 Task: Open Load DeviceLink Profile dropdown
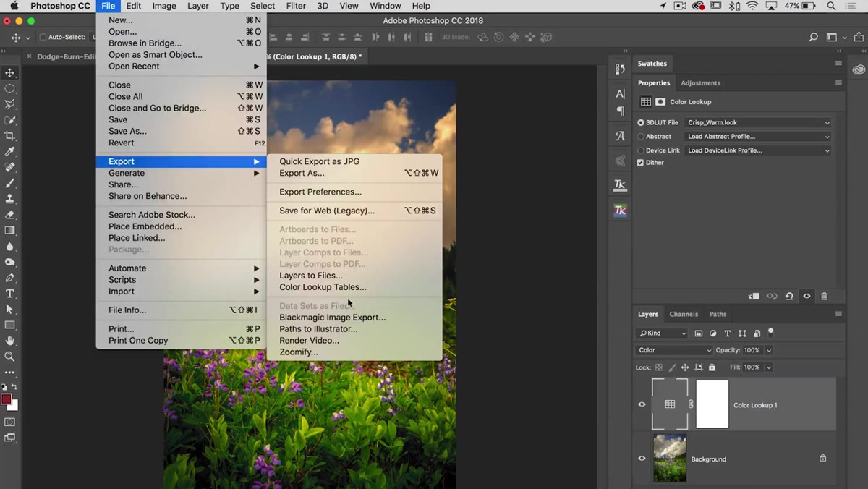pos(758,150)
